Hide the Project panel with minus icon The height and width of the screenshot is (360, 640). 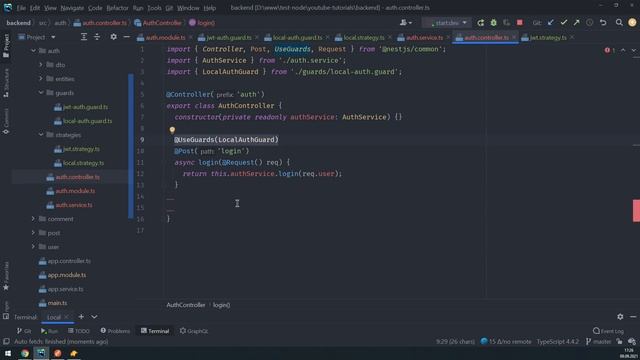[127, 37]
